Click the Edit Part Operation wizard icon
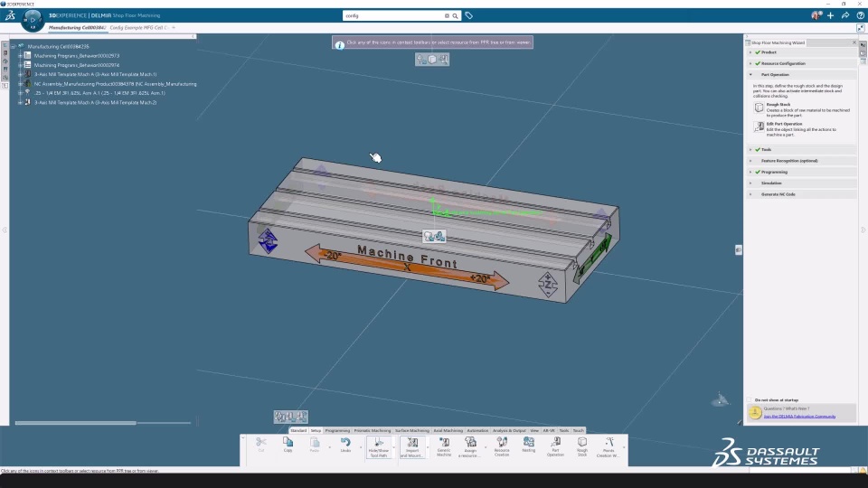 [759, 127]
